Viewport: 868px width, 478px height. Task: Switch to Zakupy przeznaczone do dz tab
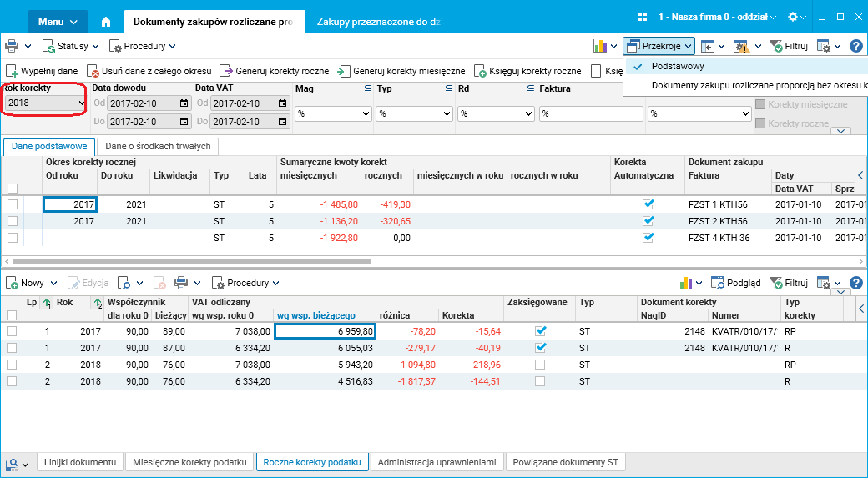(379, 22)
